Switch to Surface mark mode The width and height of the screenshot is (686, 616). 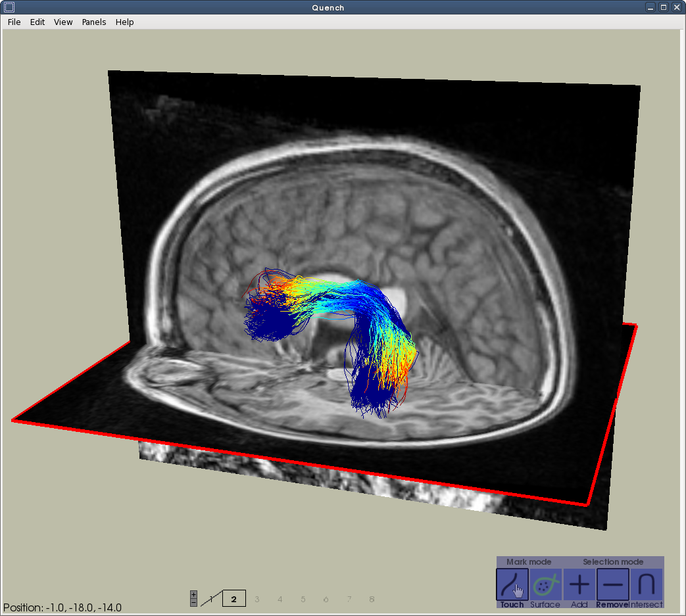click(545, 584)
